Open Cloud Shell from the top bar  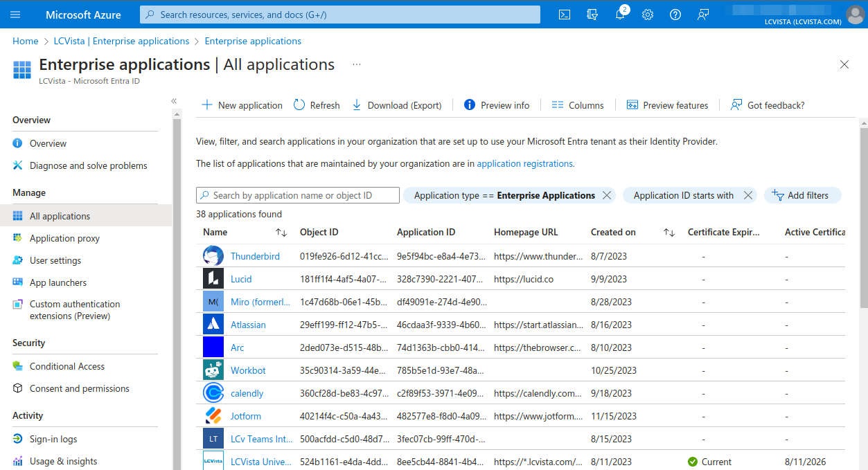[564, 14]
